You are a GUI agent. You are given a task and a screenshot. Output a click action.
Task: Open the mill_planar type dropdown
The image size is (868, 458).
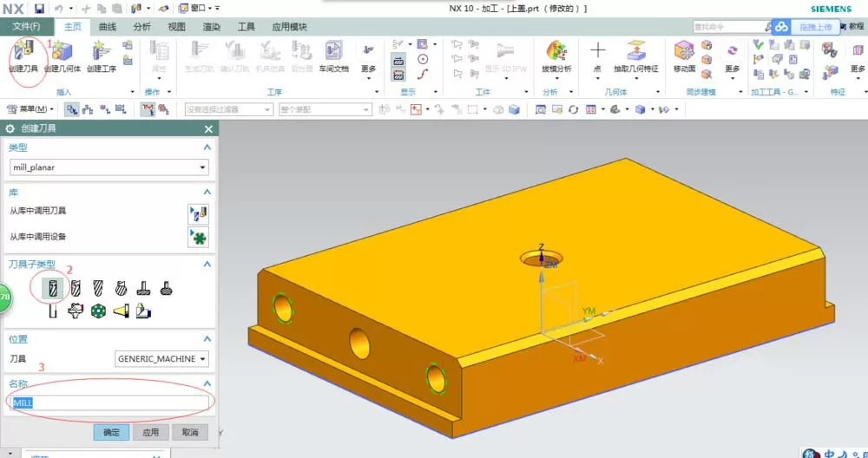109,167
